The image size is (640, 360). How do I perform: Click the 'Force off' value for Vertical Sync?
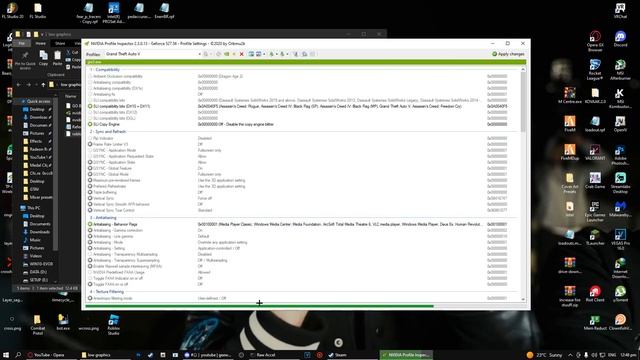(205, 198)
